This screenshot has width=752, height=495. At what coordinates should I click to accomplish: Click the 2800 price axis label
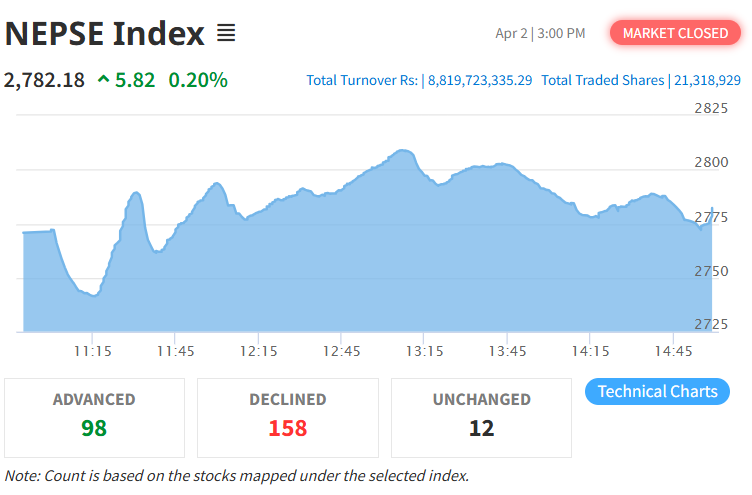pos(711,162)
